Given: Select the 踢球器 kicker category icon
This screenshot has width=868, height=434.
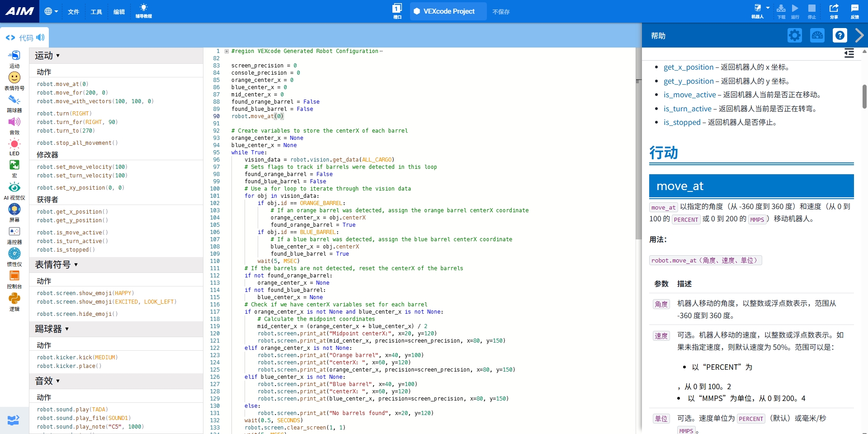Looking at the screenshot, I should point(14,104).
